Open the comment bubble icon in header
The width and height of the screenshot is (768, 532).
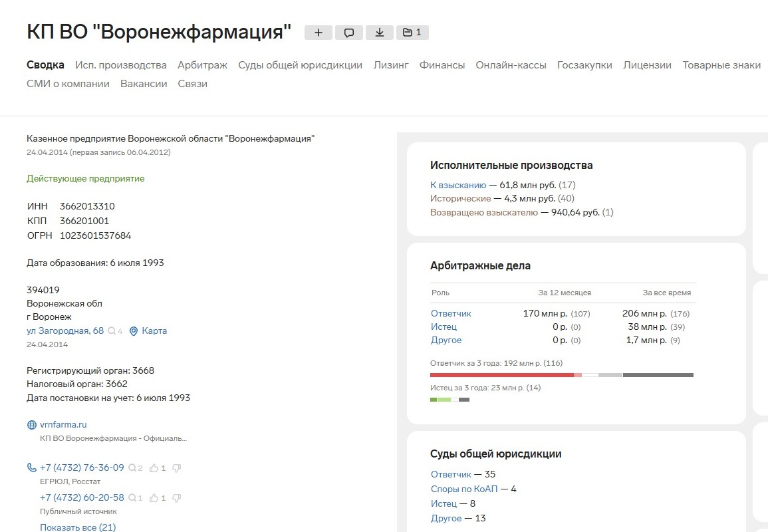348,33
